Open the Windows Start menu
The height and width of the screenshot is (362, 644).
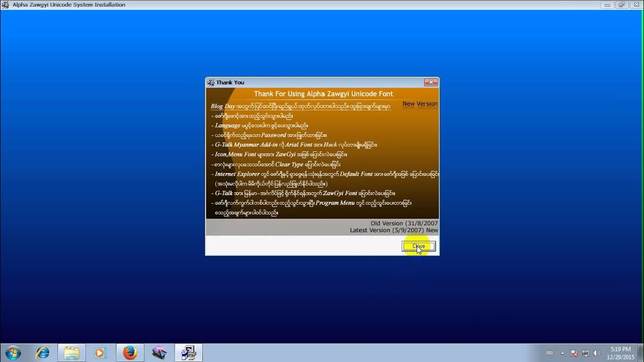(13, 353)
